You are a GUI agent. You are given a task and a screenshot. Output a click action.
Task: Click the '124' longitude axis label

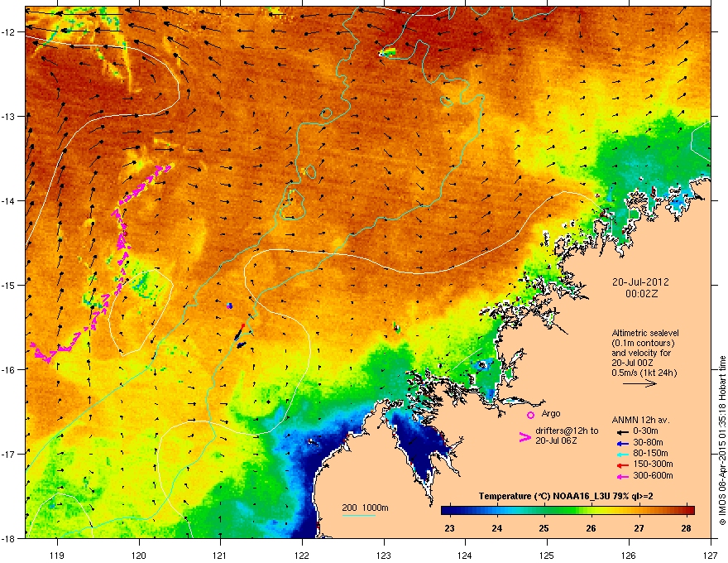[465, 556]
